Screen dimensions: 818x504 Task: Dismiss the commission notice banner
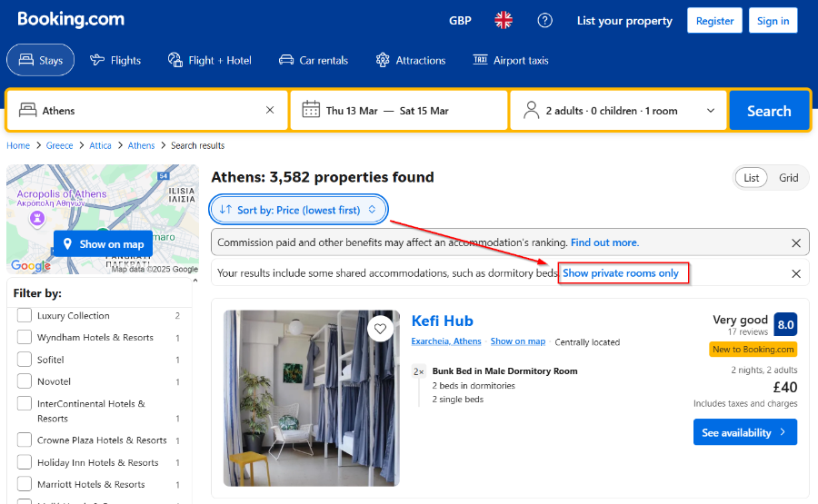(796, 242)
